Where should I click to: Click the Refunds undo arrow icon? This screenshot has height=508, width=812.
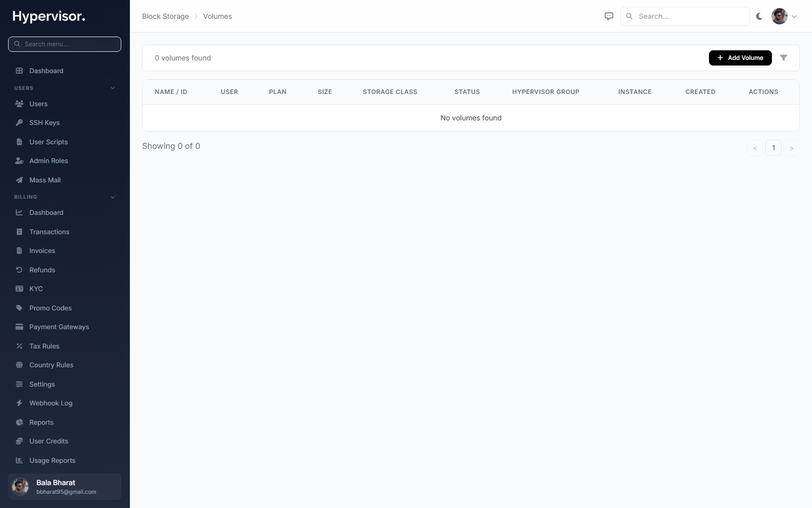point(19,270)
